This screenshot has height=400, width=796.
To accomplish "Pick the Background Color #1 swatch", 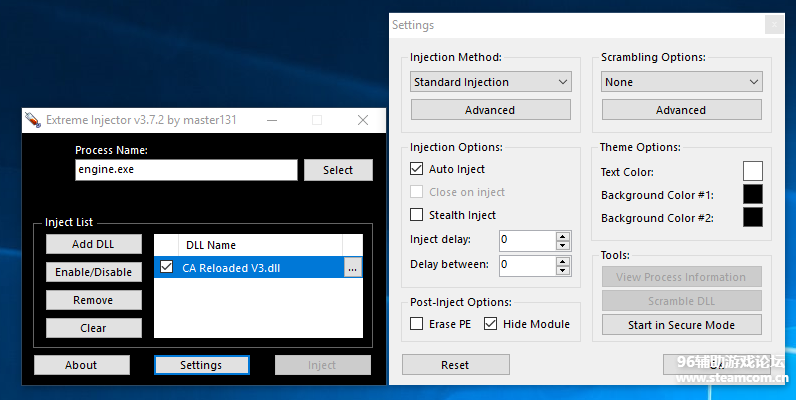I will (x=753, y=194).
